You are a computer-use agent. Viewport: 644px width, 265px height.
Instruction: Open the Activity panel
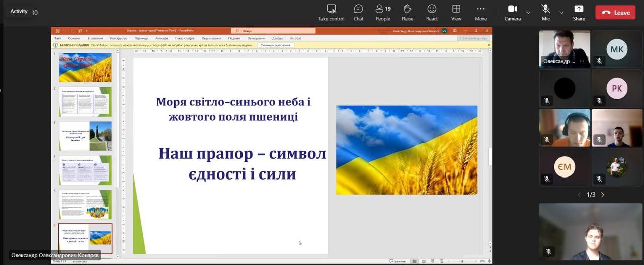[19, 11]
